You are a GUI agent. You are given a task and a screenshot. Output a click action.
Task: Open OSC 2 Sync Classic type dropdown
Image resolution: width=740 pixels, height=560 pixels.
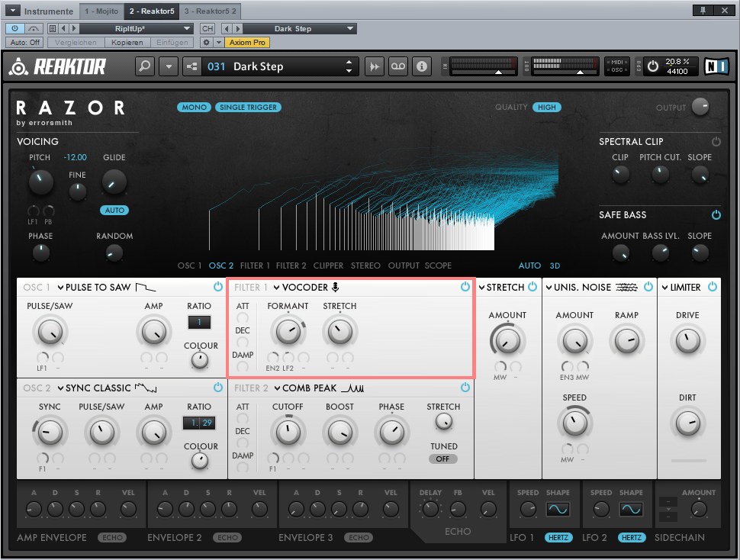(x=61, y=388)
